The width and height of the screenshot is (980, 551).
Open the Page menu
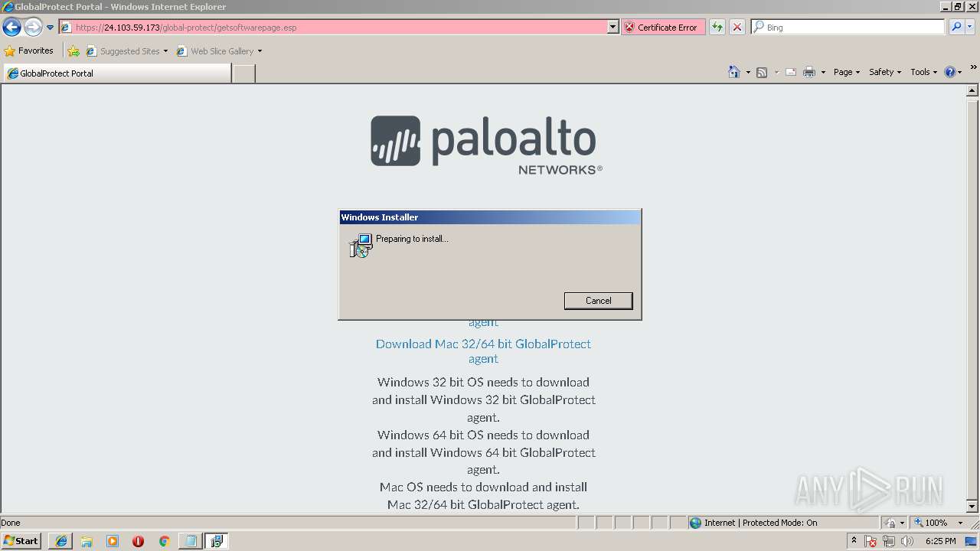pyautogui.click(x=846, y=72)
